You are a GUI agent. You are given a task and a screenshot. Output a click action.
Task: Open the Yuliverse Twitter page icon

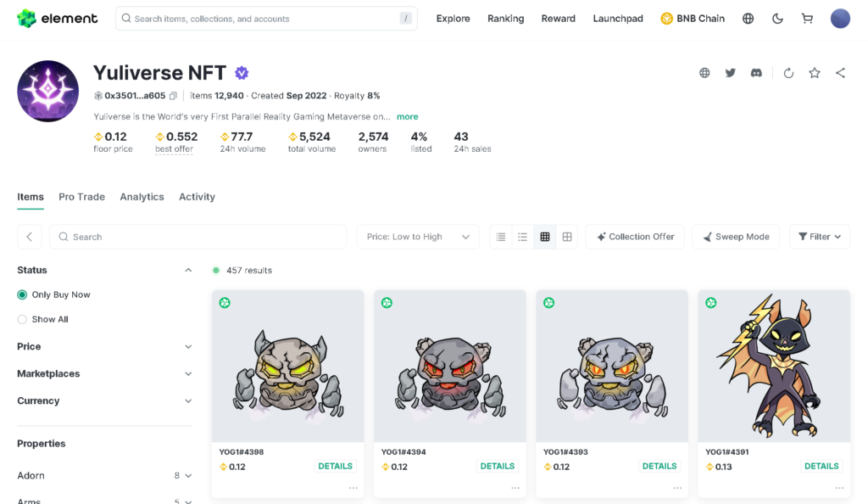click(x=730, y=73)
